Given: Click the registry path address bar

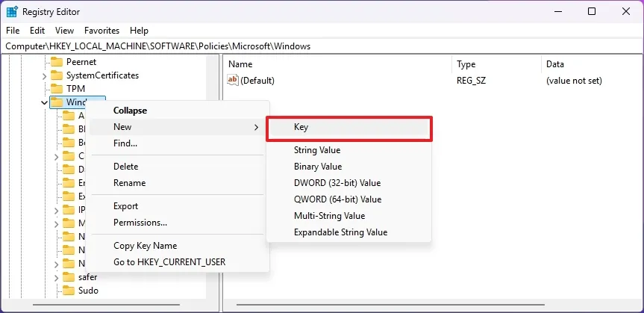Looking at the screenshot, I should pos(321,46).
